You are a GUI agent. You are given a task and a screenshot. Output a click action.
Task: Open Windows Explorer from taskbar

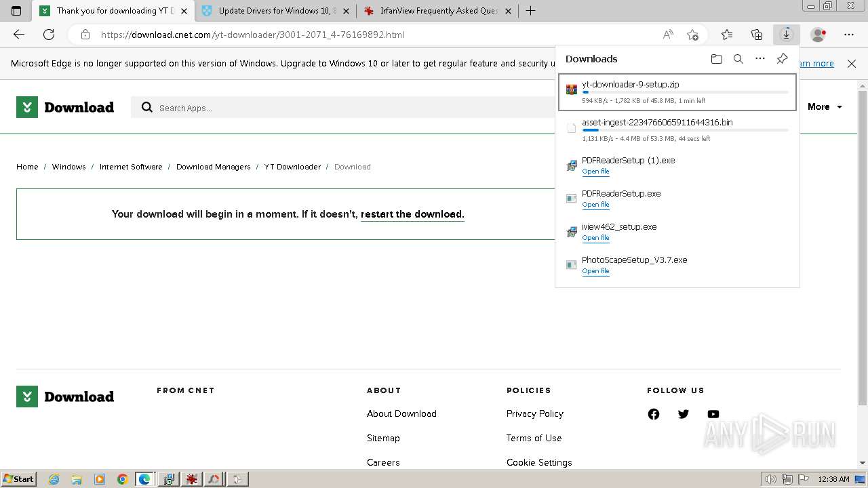(x=77, y=479)
